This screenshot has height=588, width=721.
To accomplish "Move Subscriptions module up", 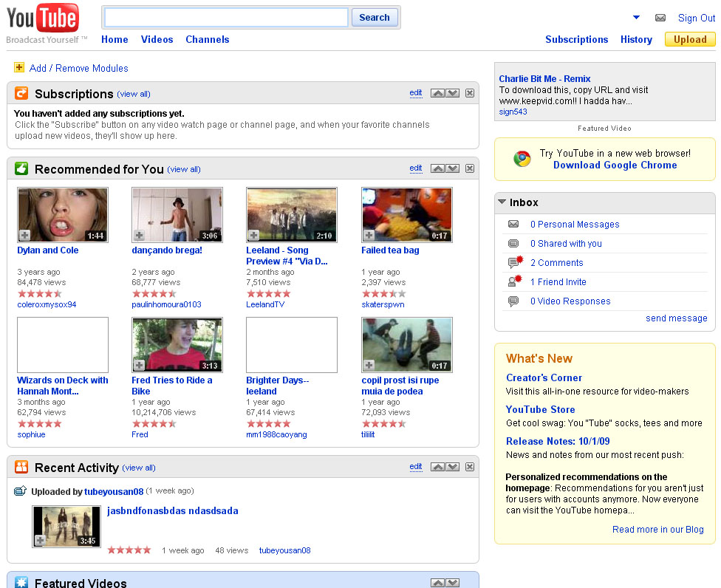I will pyautogui.click(x=438, y=93).
